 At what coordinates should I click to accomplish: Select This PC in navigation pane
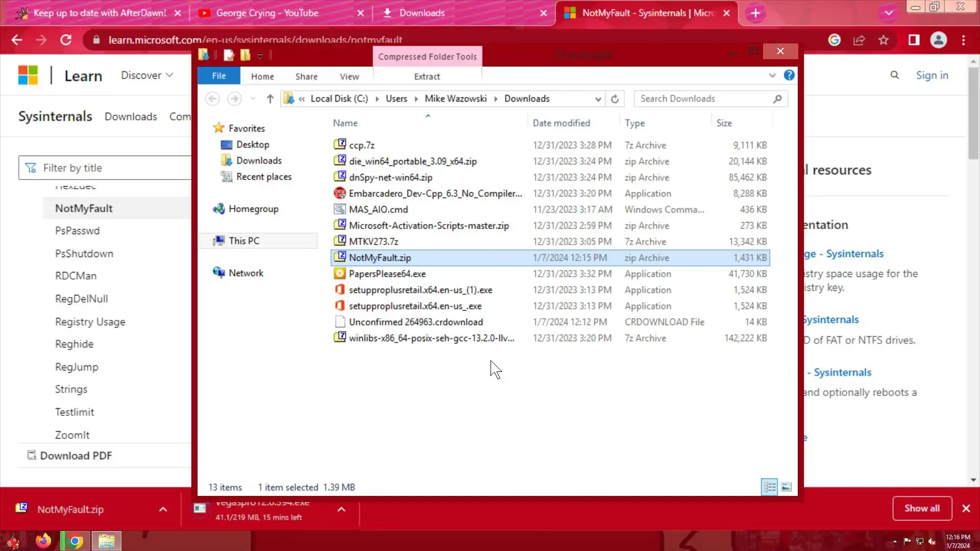point(243,241)
